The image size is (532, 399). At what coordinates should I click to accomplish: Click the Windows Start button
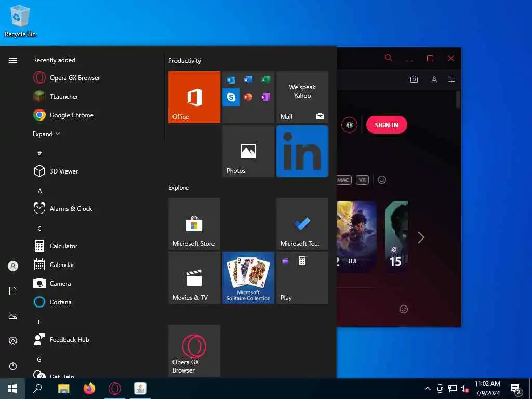[x=12, y=389]
